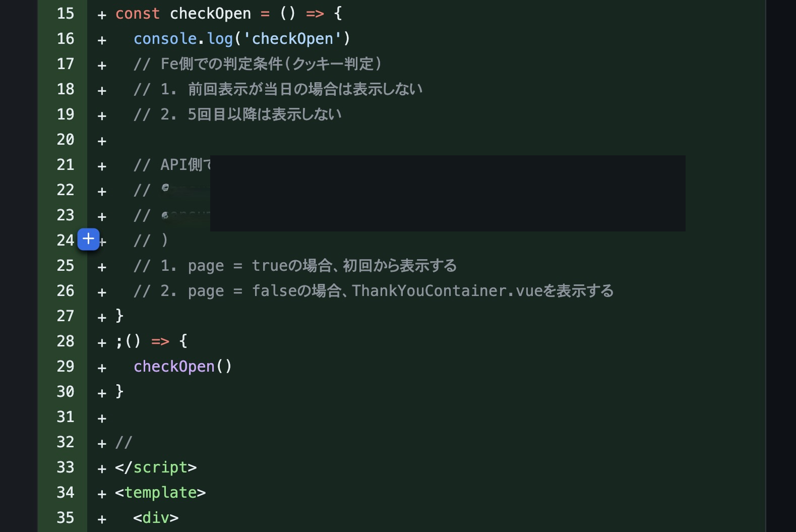Click the 'page = true' comment line
796x532 pixels.
point(295,266)
